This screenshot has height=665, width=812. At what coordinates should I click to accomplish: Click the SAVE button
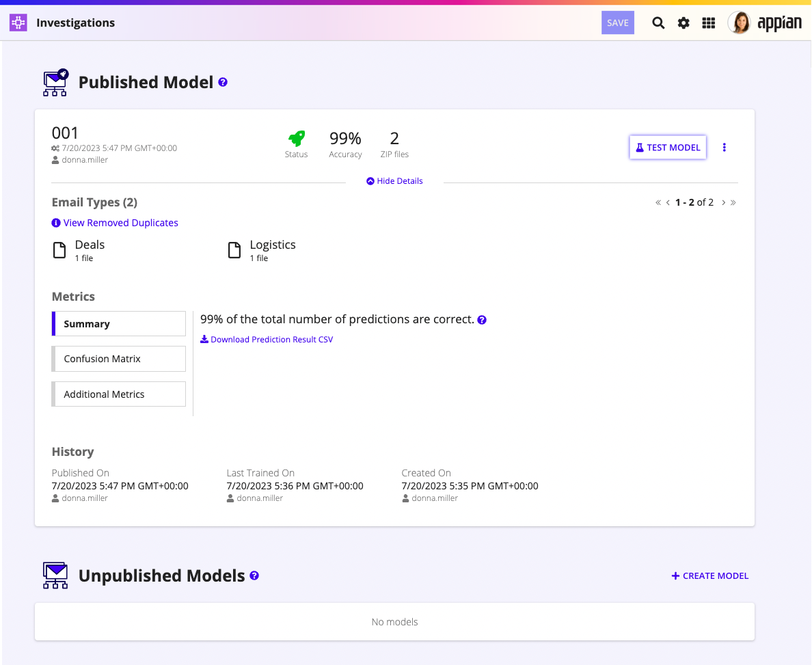click(618, 23)
